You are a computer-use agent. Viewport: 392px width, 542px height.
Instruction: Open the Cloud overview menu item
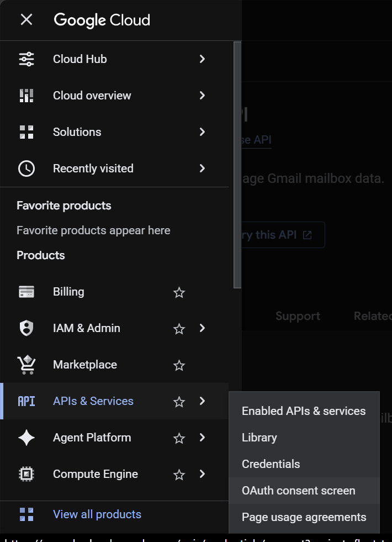pos(114,96)
